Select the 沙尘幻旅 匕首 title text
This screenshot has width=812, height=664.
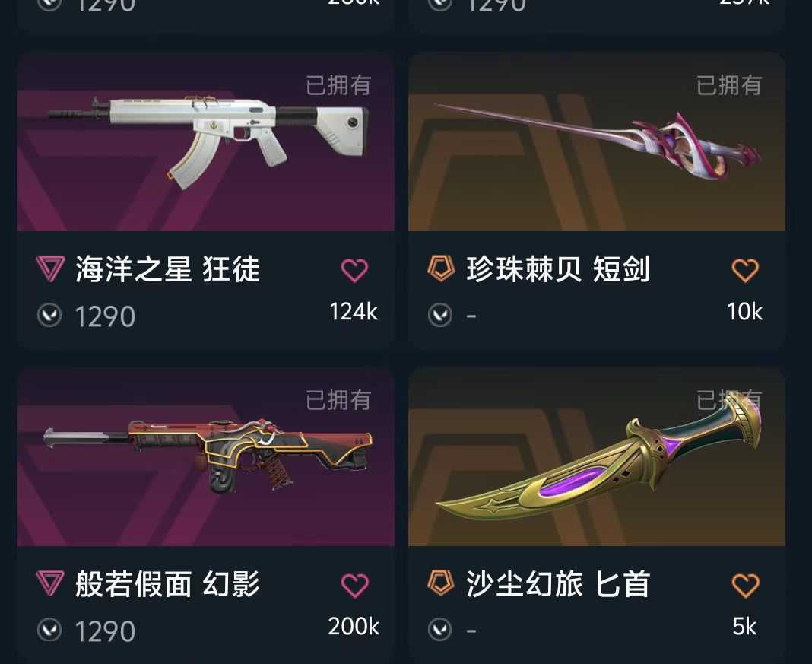558,584
